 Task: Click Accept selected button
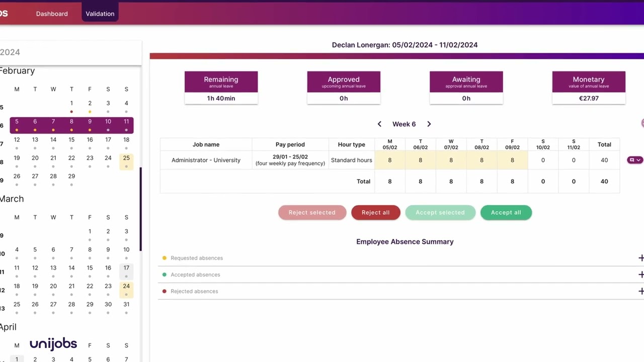[x=440, y=213]
